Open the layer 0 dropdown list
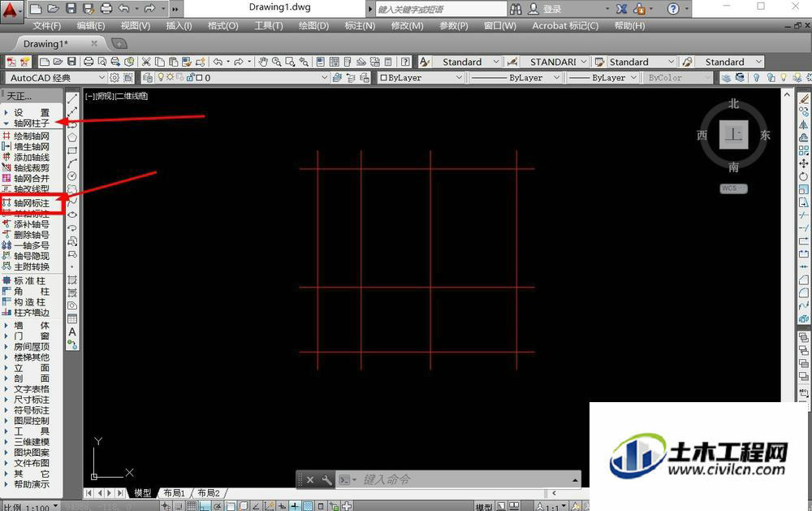 [x=324, y=77]
